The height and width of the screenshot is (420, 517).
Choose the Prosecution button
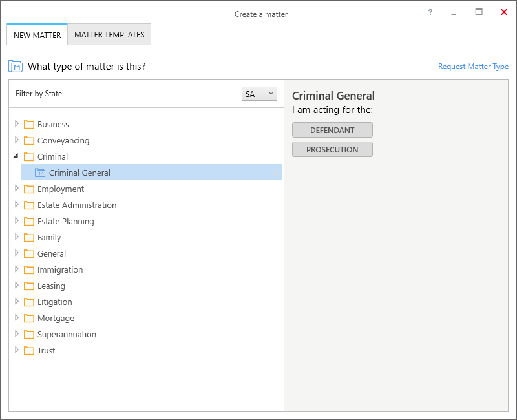pos(332,150)
